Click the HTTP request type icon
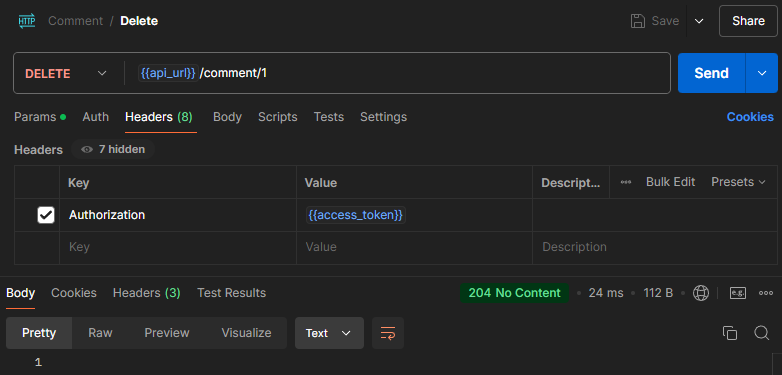The image size is (782, 375). click(x=27, y=21)
